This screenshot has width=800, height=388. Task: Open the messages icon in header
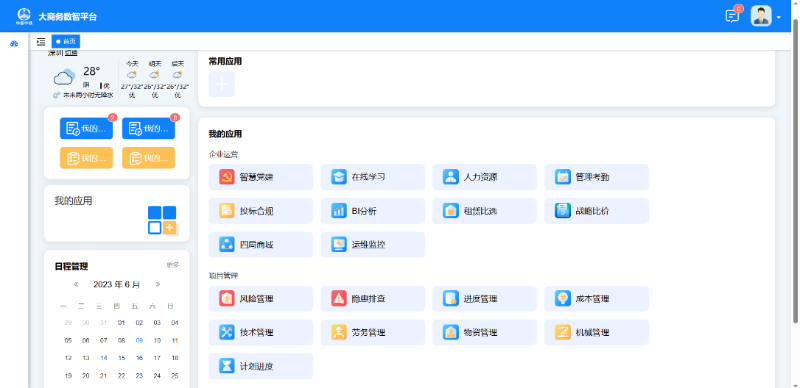732,16
